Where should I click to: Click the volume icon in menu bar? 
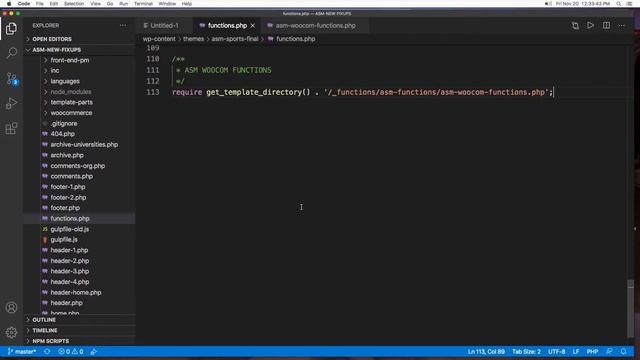tap(548, 4)
